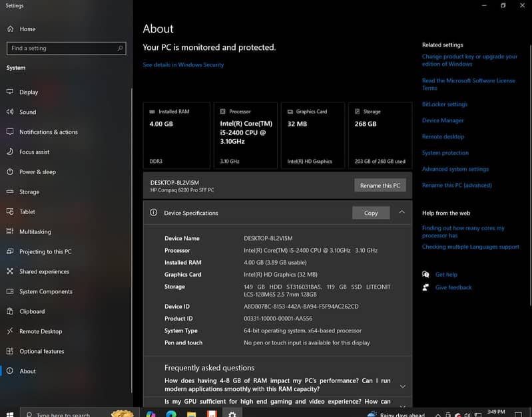Select Multitasking in the System menu
This screenshot has width=532, height=417.
click(x=35, y=232)
